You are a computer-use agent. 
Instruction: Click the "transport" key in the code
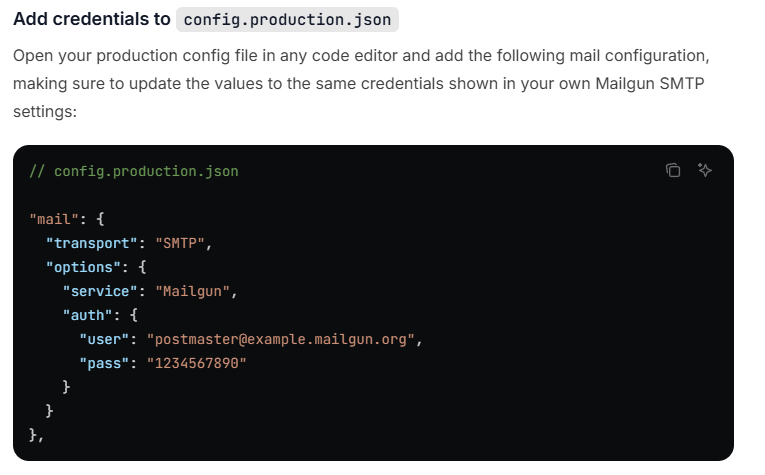(92, 243)
